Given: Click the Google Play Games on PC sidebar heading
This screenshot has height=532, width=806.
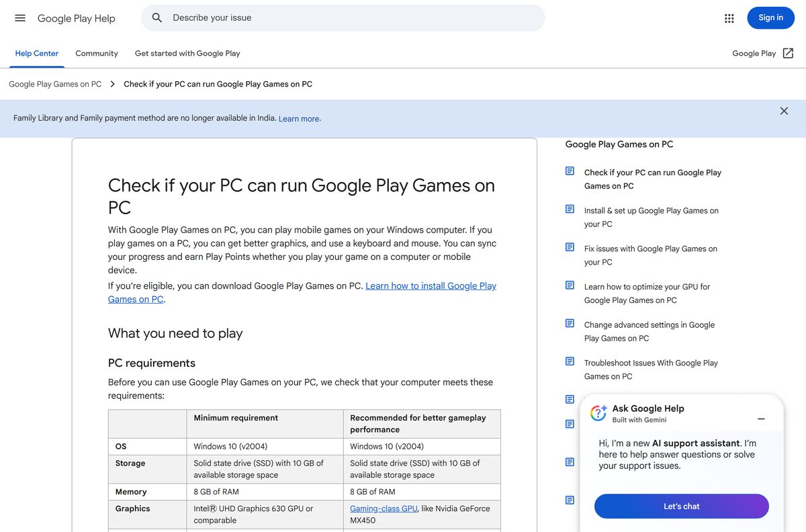Looking at the screenshot, I should tap(619, 144).
